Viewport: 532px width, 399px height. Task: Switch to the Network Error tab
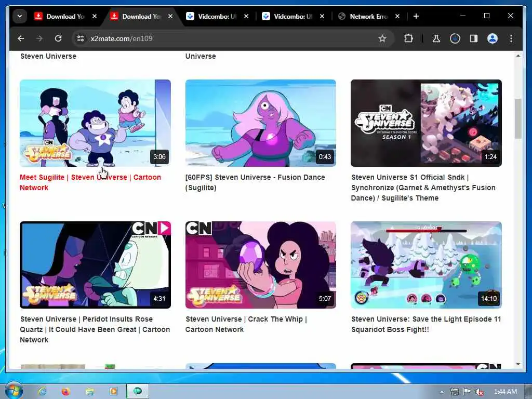point(368,16)
